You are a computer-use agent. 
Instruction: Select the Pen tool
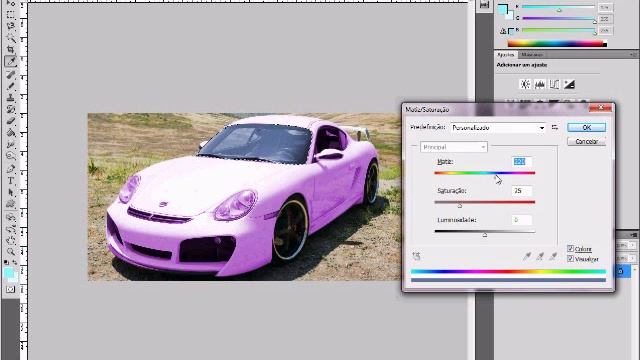pyautogui.click(x=11, y=169)
